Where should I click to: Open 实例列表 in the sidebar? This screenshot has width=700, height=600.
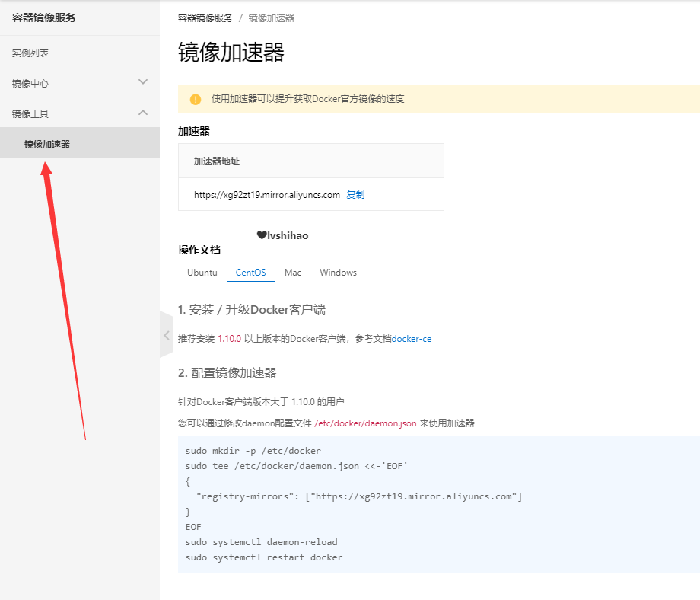click(x=30, y=53)
